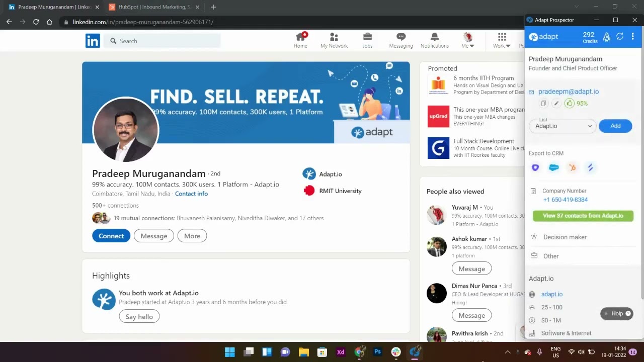Click Adapt.io company on profile
Screen dimensions: 644x362
(x=323, y=174)
